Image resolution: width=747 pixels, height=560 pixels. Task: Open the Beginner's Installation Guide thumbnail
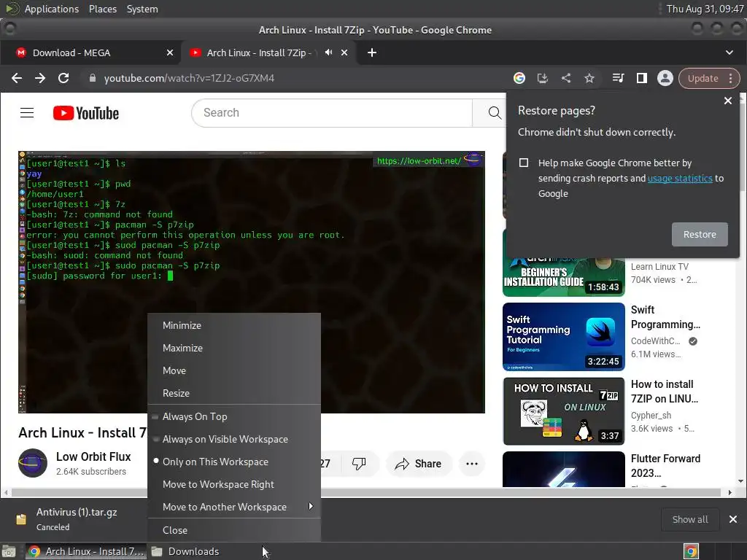[x=564, y=276]
